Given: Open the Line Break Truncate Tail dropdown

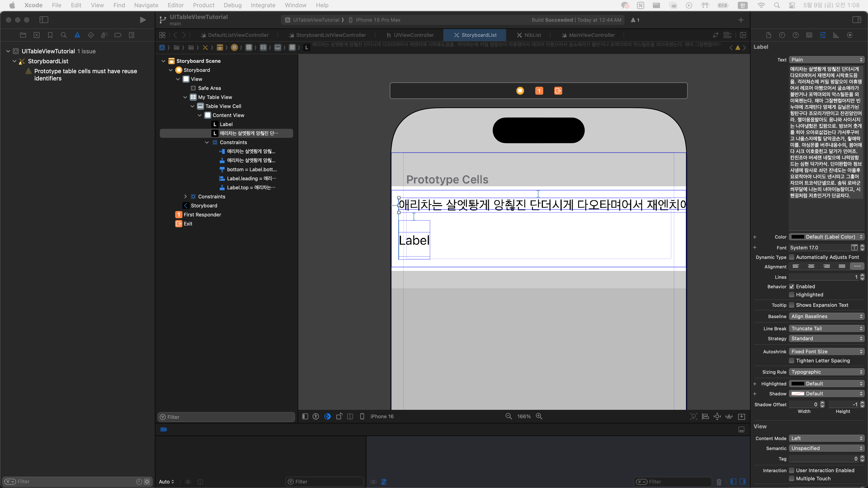Looking at the screenshot, I should tap(827, 328).
